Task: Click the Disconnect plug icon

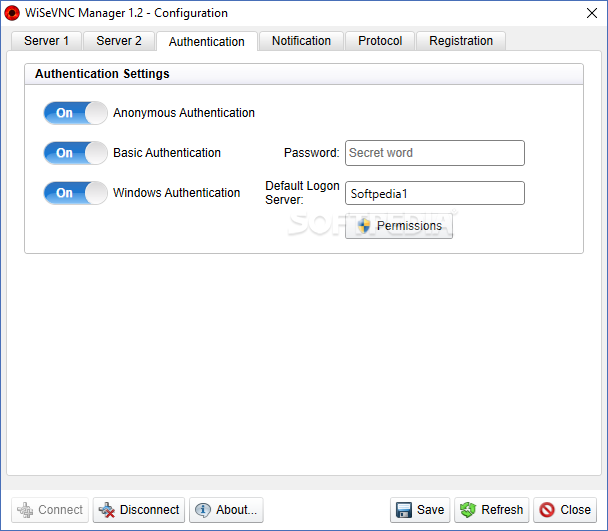Action: (x=107, y=510)
